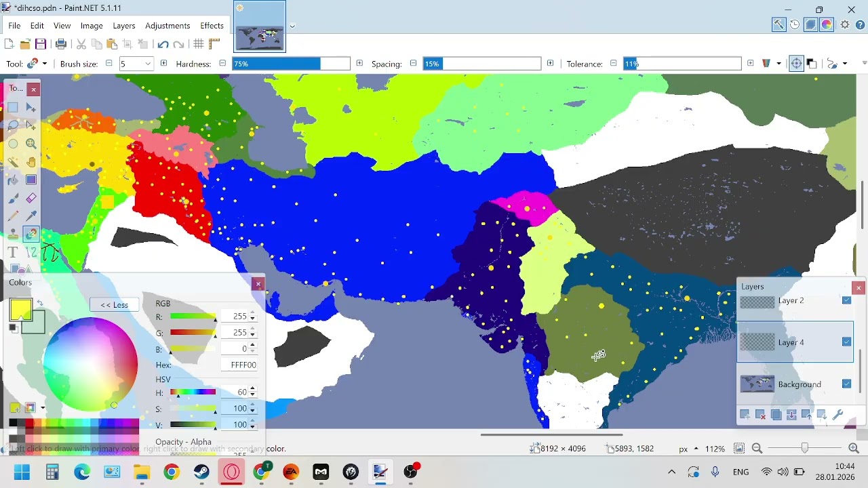
Task: Open the Tool chooser dropdown arrow
Action: click(45, 64)
